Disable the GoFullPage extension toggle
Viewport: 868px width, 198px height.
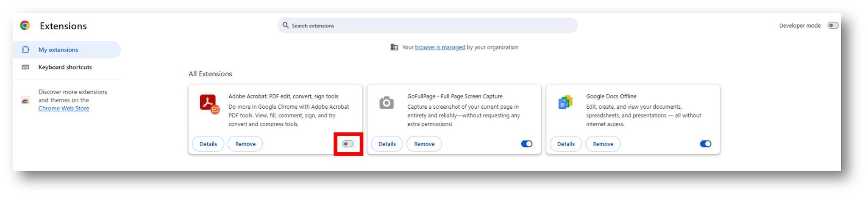click(x=527, y=144)
